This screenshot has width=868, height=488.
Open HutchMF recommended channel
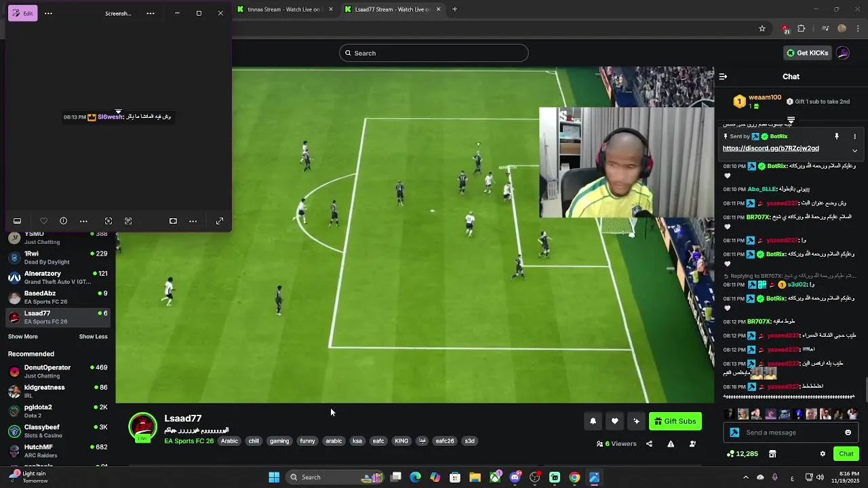click(x=58, y=451)
